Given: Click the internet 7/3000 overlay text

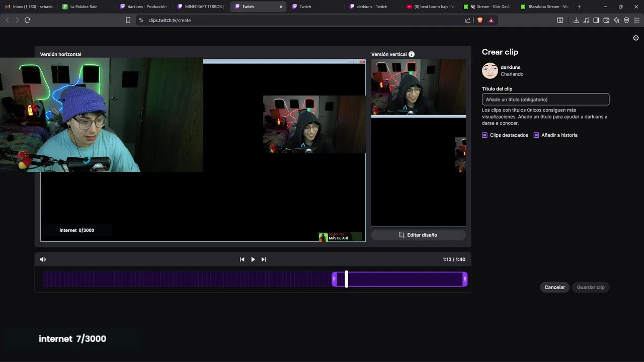Looking at the screenshot, I should 72,339.
